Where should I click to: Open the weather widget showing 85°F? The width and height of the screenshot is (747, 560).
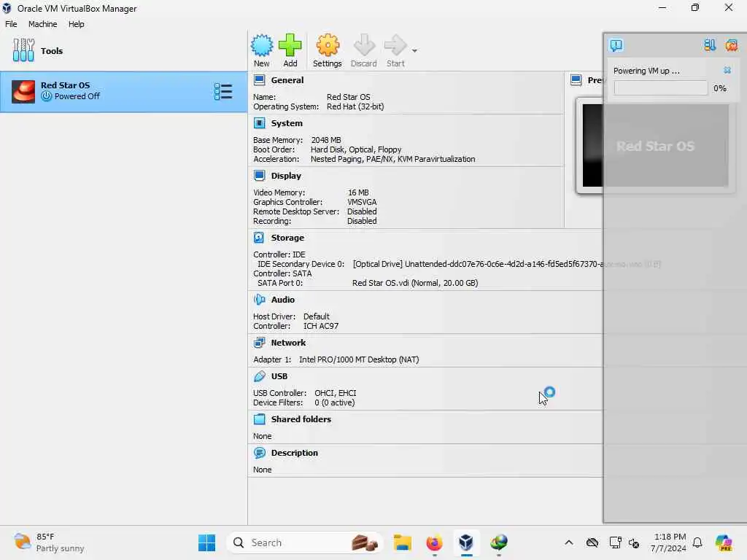[49, 542]
